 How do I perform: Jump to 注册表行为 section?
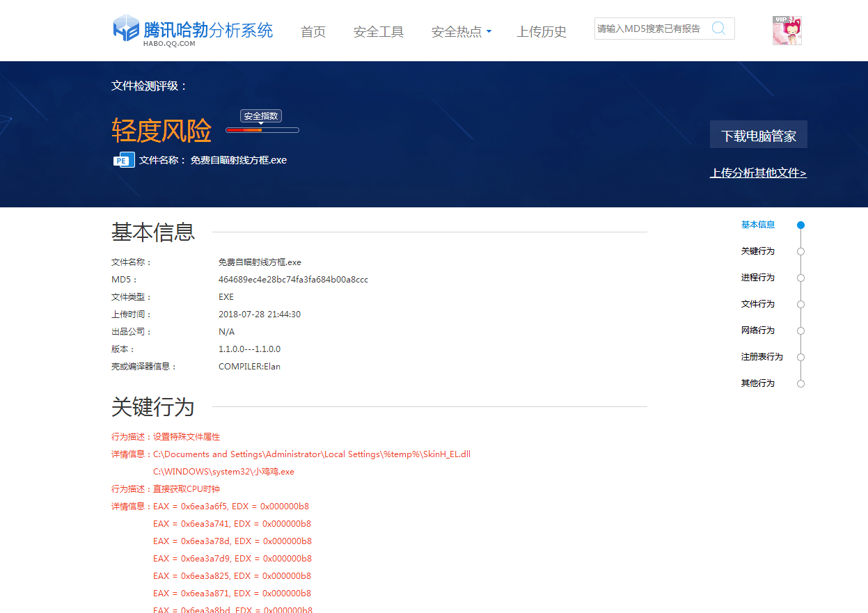762,357
